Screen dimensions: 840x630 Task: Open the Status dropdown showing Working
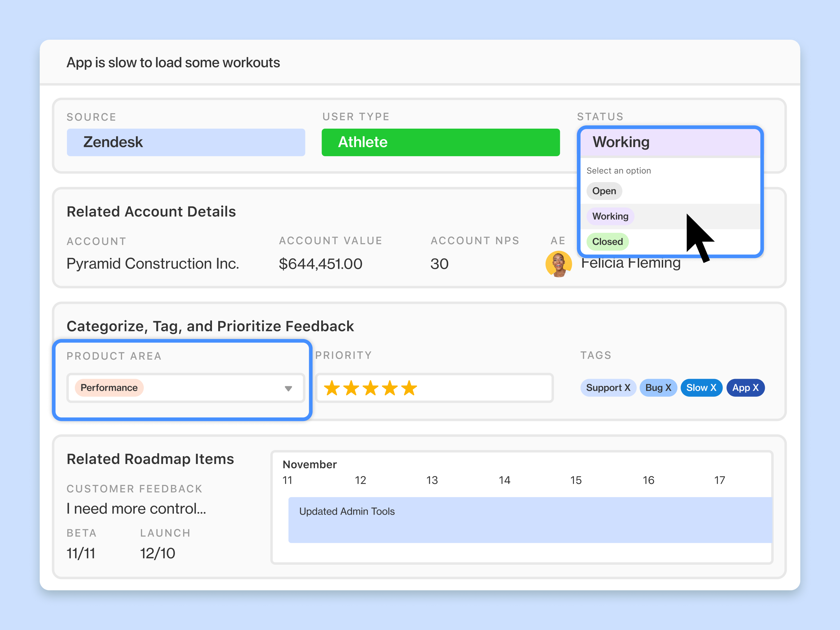coord(670,142)
